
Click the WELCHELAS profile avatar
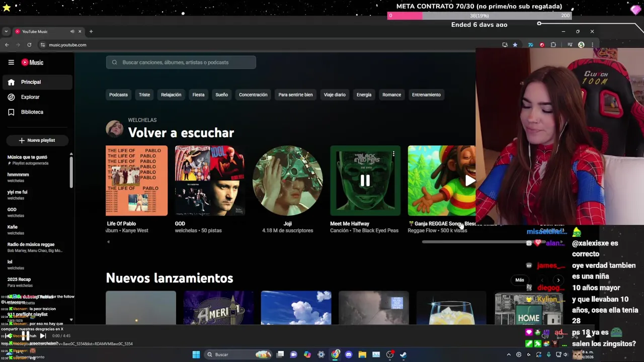coord(114,129)
